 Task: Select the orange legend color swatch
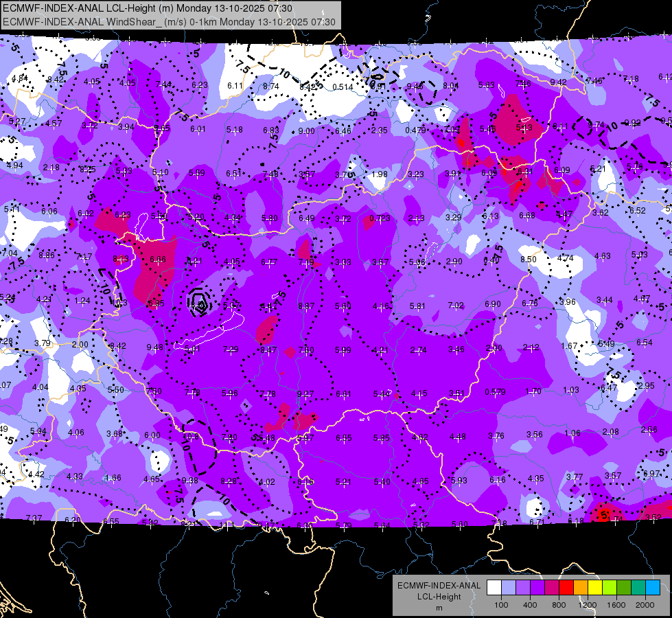pos(581,588)
